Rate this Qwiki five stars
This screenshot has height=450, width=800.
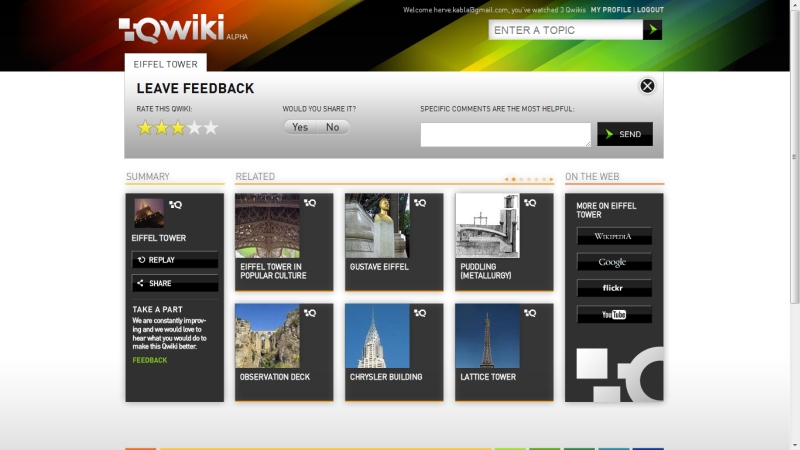[x=210, y=128]
